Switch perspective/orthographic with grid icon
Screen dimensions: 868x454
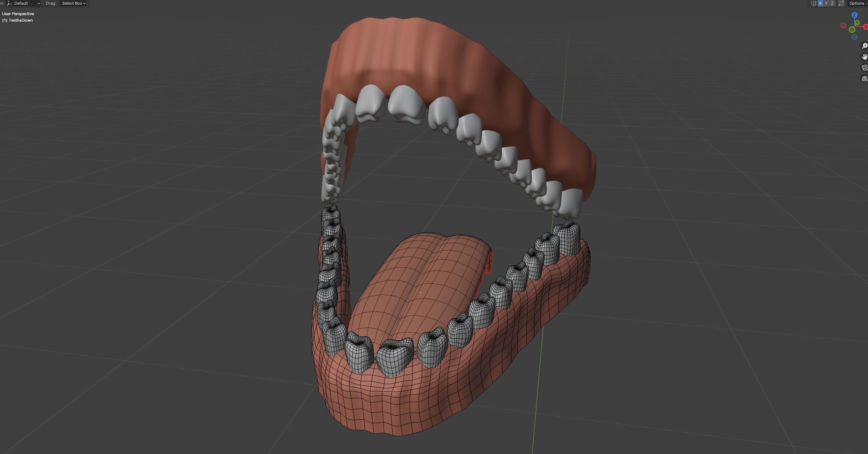click(x=864, y=79)
